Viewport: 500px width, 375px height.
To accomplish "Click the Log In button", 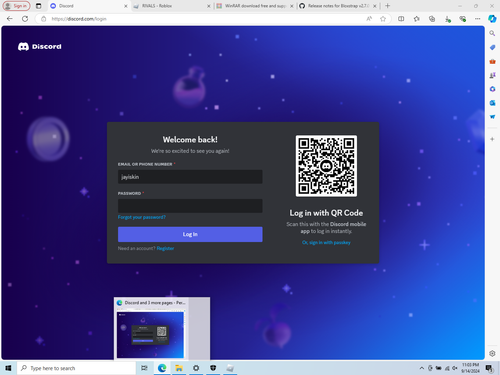I will click(190, 234).
